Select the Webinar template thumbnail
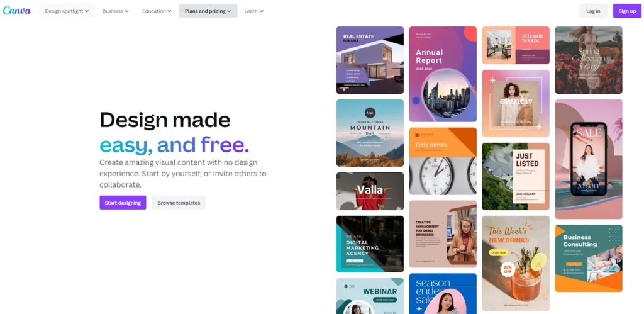Screen dimensions: 644x314 click(370, 296)
